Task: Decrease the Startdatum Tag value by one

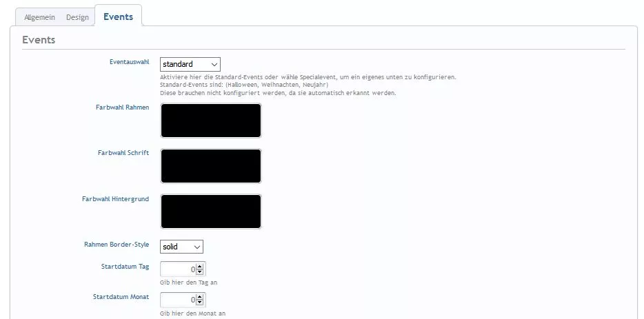Action: pos(199,272)
